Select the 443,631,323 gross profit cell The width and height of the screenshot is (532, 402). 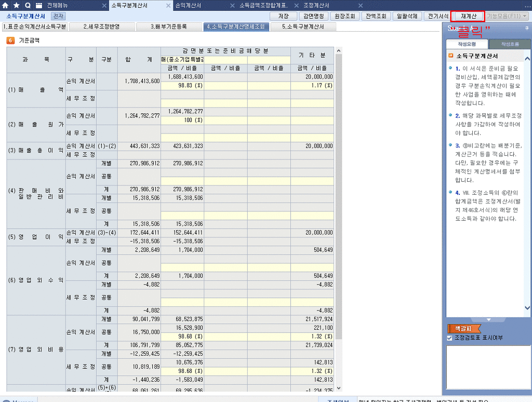pos(139,146)
